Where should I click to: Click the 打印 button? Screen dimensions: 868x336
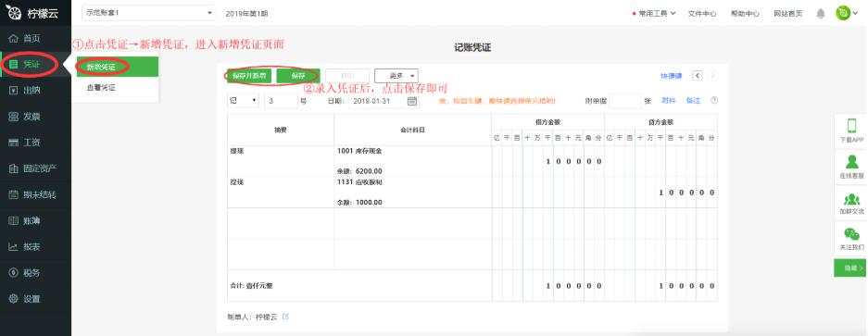pyautogui.click(x=347, y=76)
